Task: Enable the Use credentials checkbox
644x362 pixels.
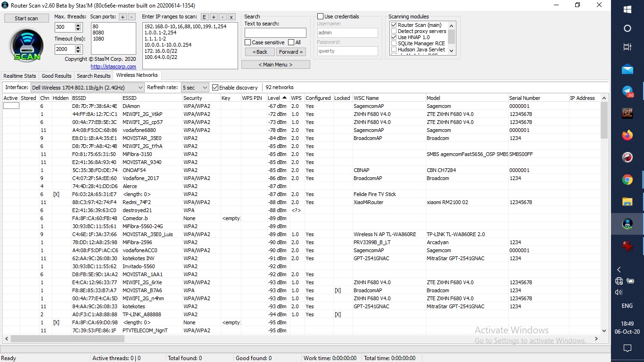Action: tap(321, 16)
